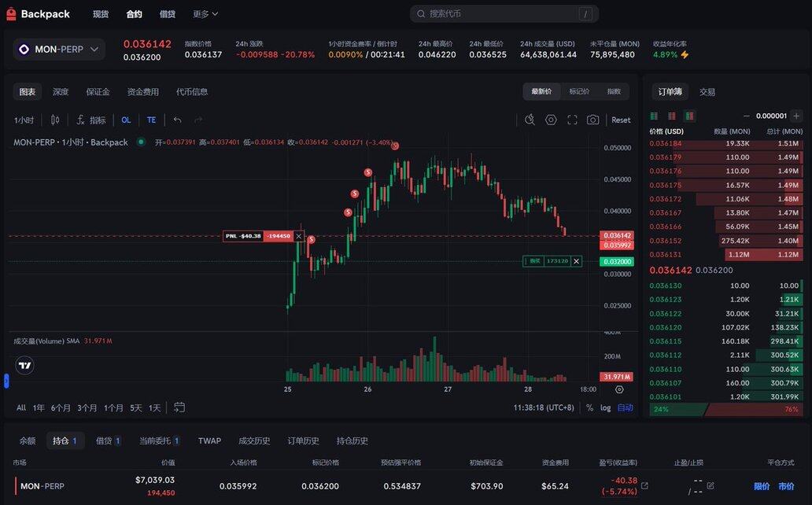Share the position PnL icon
This screenshot has height=505, width=812.
(x=644, y=486)
